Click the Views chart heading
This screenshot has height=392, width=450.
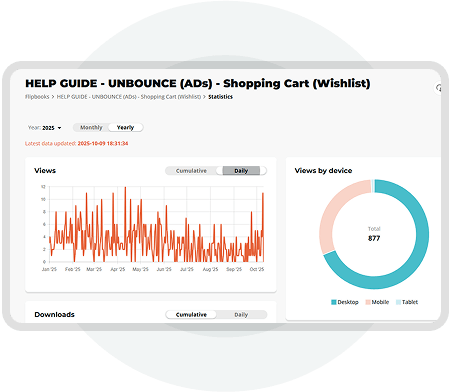click(45, 170)
